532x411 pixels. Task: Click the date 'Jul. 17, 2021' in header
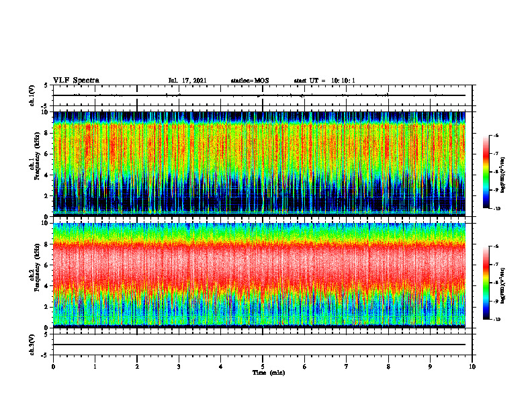coord(187,81)
